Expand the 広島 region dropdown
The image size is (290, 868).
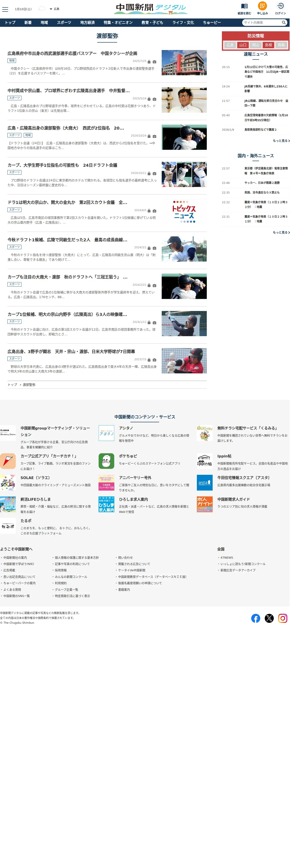click(x=54, y=9)
